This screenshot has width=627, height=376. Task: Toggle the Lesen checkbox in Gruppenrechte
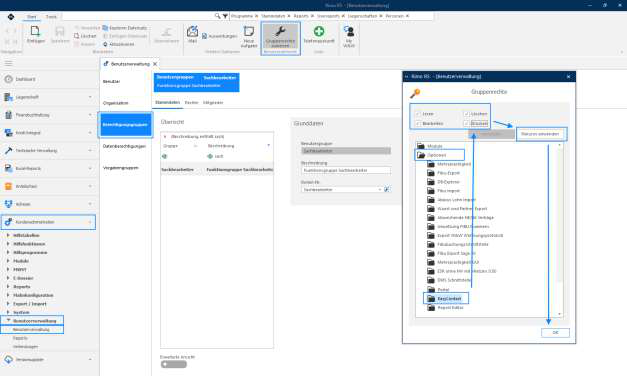(x=418, y=114)
